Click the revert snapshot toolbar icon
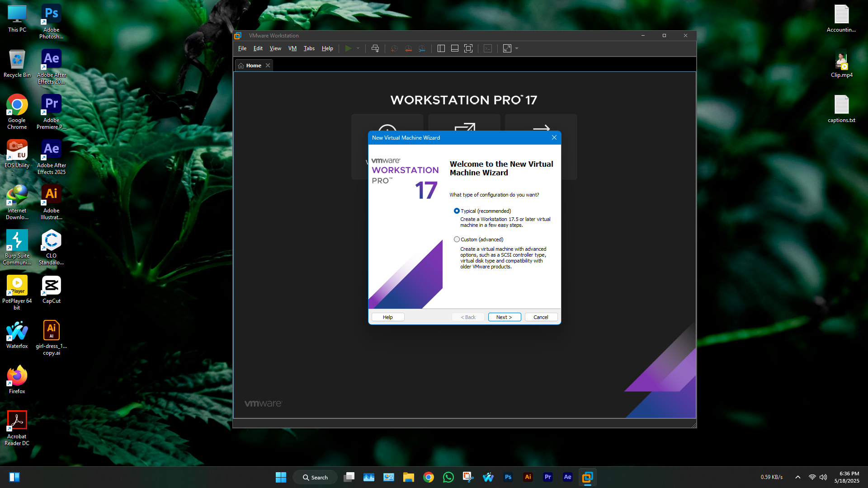 coord(408,48)
